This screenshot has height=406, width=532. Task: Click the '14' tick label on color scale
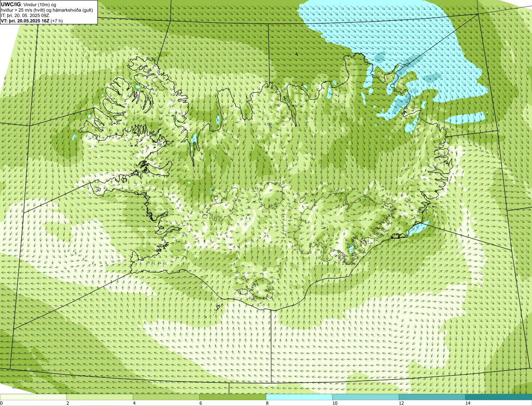(468, 403)
